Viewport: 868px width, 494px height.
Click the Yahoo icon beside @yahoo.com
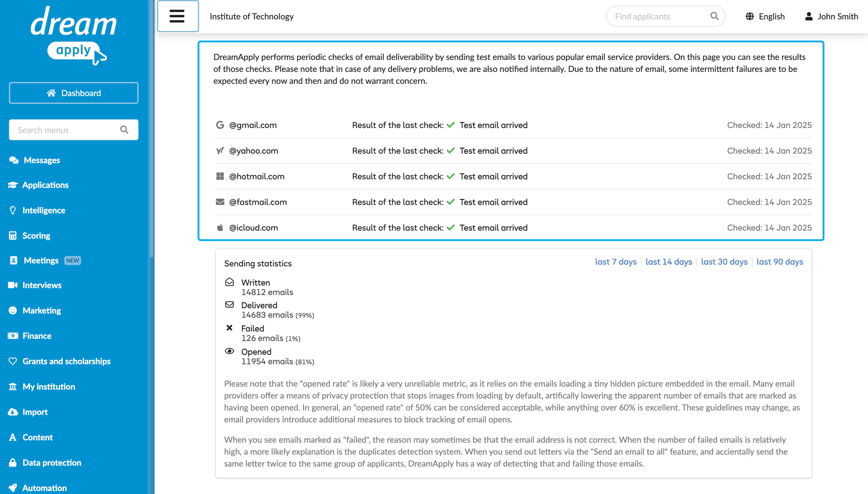[220, 150]
